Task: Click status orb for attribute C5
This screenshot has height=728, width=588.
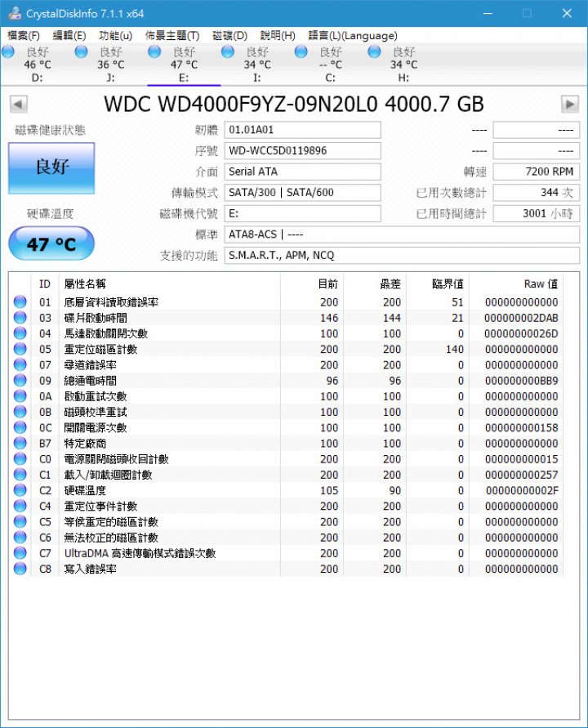Action: pyautogui.click(x=20, y=521)
